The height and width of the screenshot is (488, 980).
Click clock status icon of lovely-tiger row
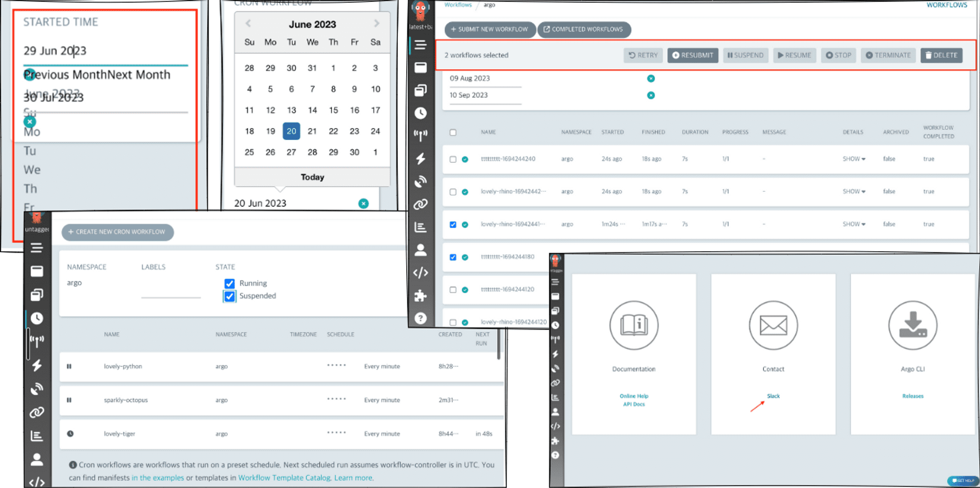[x=70, y=434]
